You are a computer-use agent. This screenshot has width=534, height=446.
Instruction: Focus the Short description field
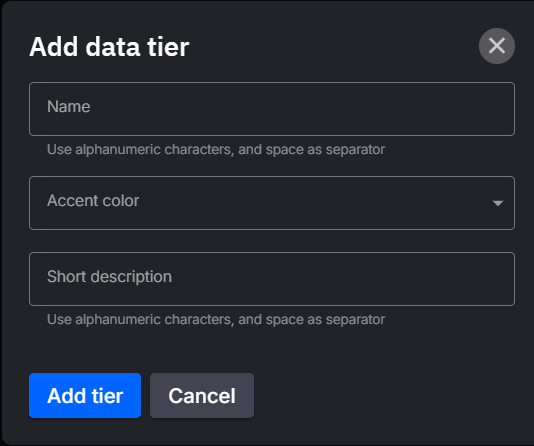[272, 279]
